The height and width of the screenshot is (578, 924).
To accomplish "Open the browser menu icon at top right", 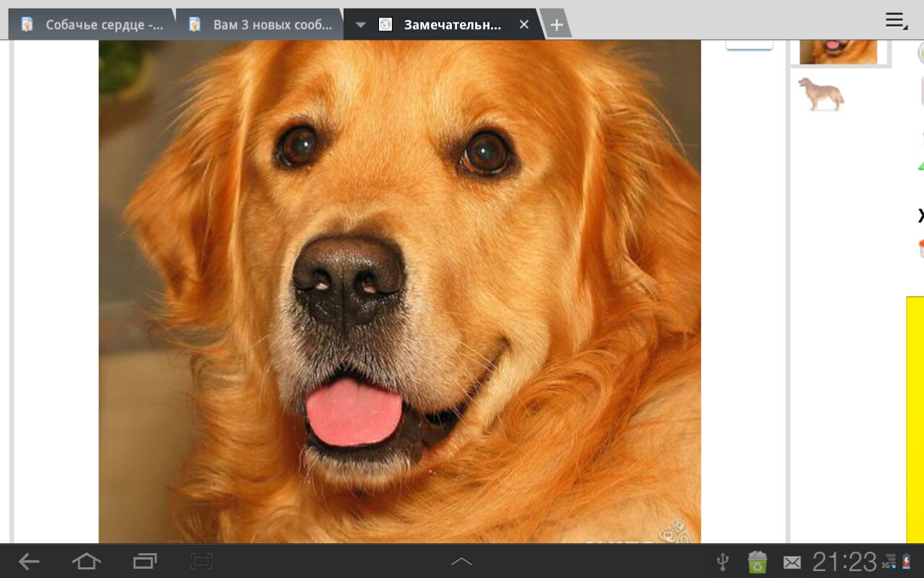I will [896, 21].
